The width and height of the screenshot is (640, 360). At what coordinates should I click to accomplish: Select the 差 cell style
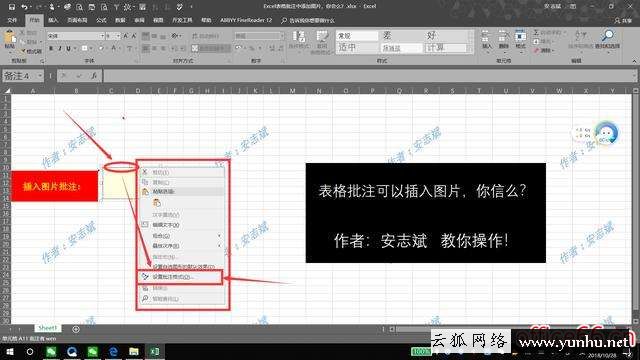[x=402, y=36]
